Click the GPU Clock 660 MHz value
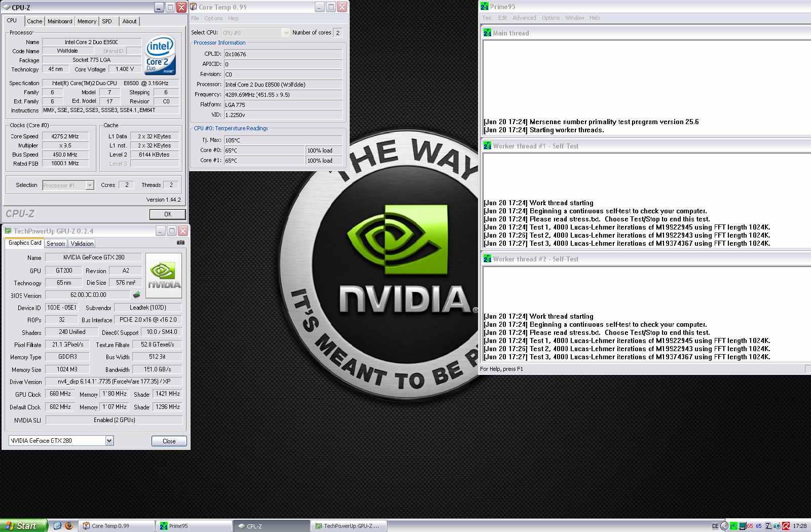 tap(60, 394)
